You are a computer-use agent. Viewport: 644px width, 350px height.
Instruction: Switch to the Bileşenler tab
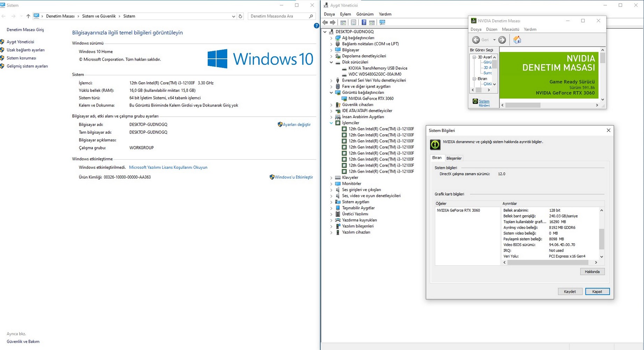pyautogui.click(x=454, y=158)
